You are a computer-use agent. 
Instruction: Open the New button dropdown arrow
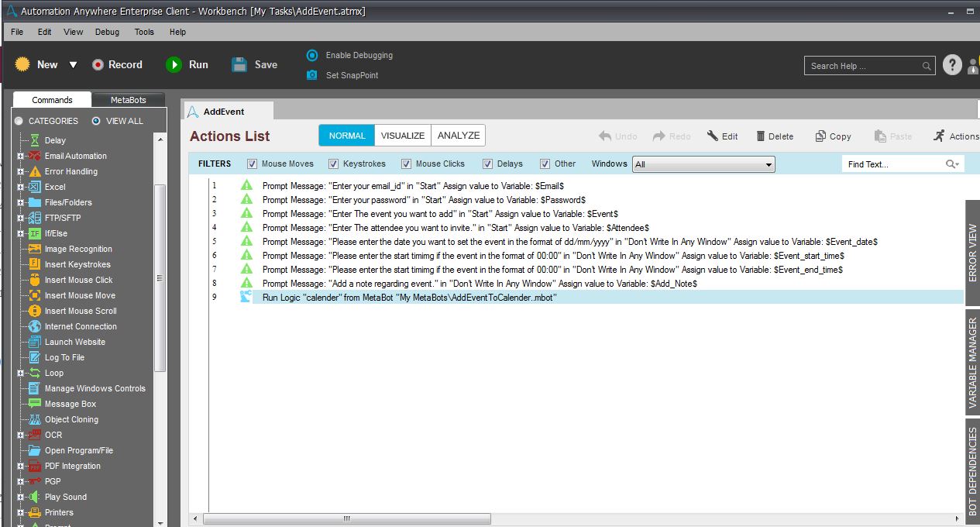coord(74,65)
